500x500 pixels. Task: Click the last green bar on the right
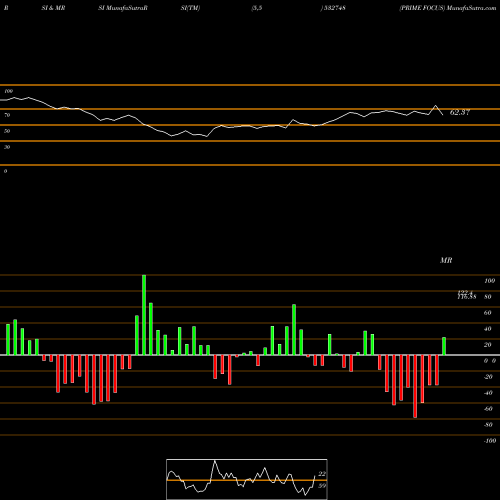pyautogui.click(x=444, y=346)
